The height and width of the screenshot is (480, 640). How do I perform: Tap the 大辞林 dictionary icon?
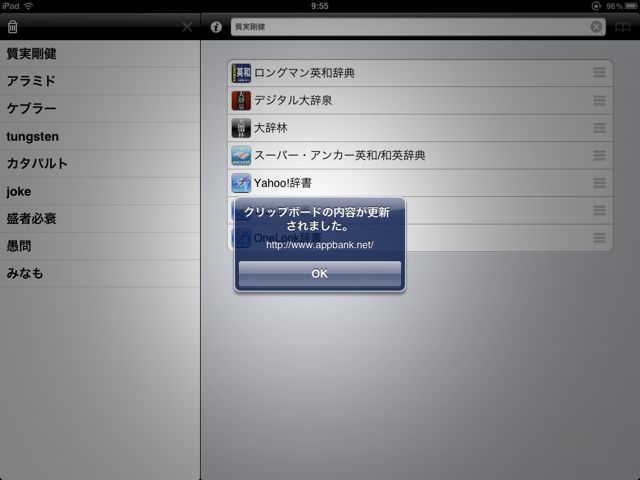click(241, 128)
